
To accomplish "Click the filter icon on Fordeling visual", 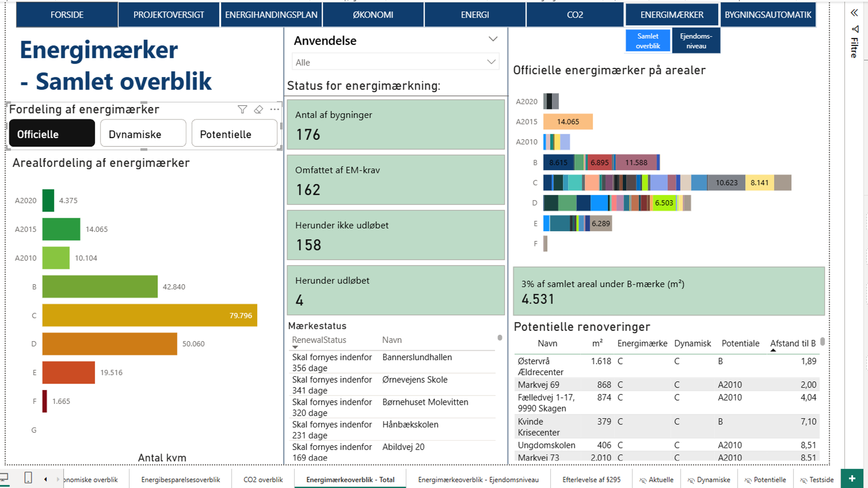I will [x=242, y=109].
